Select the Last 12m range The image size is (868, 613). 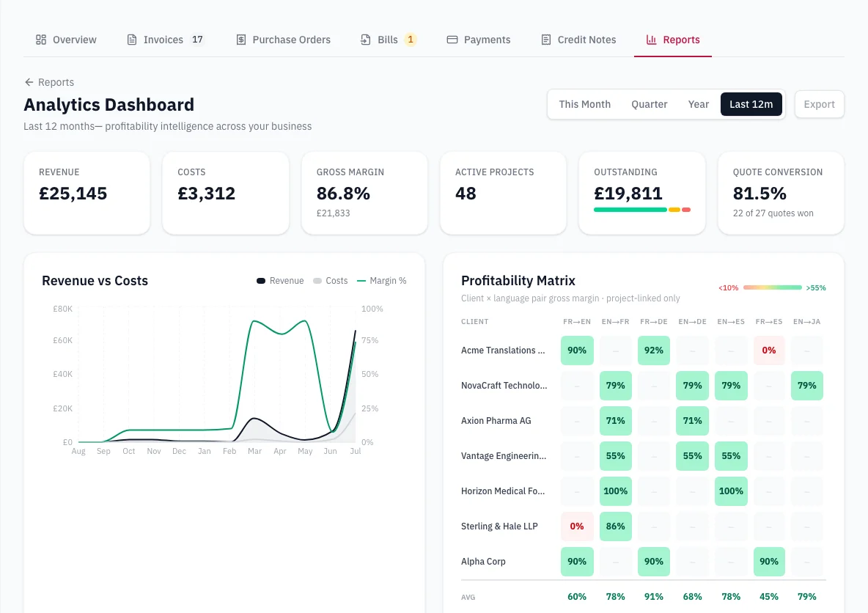pyautogui.click(x=751, y=104)
